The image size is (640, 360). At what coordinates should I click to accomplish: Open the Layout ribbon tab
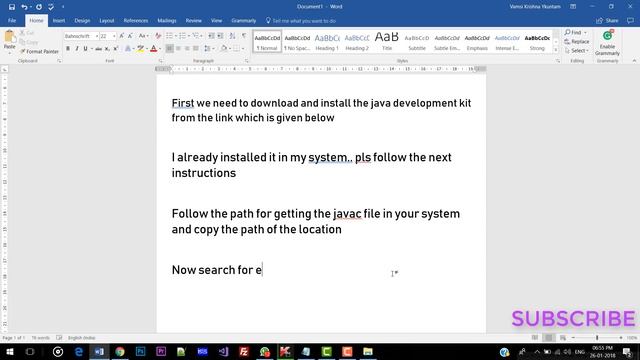107,20
